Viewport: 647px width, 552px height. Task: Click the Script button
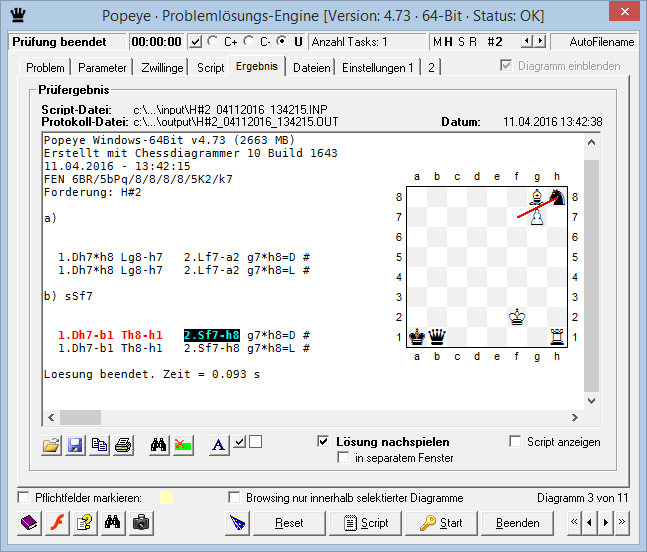[366, 523]
